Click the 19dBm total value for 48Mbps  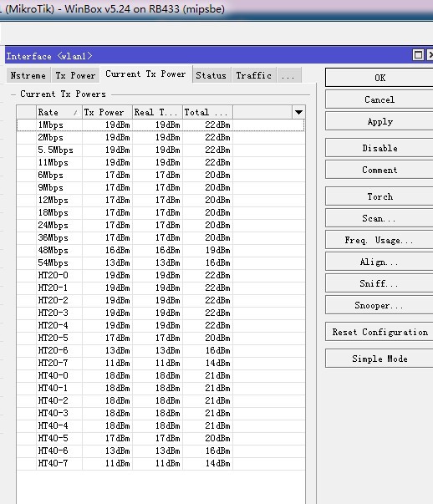(x=217, y=250)
